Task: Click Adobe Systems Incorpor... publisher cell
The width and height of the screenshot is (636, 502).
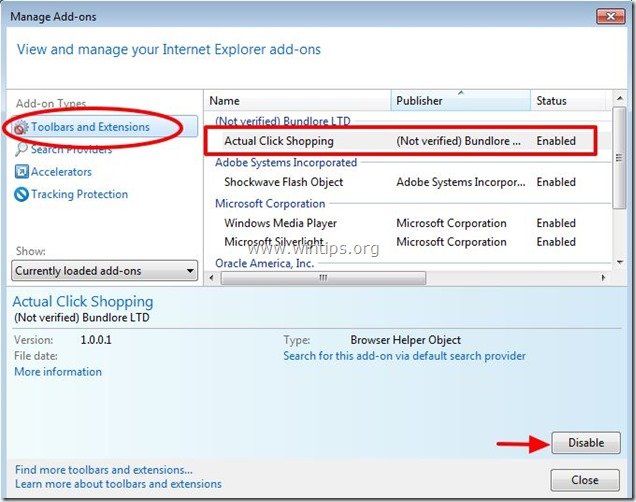Action: point(461,182)
